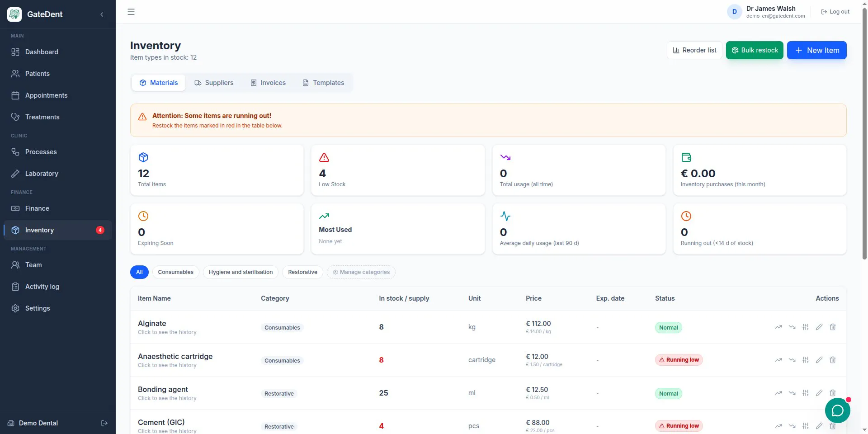The image size is (868, 434).
Task: Edit the Bonding agent item
Action: click(819, 393)
